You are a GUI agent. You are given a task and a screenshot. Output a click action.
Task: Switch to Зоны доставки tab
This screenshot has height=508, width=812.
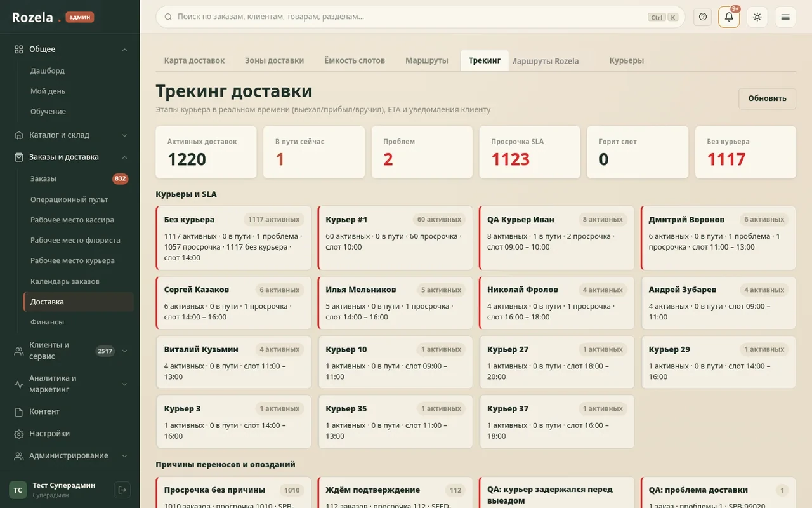click(x=274, y=60)
